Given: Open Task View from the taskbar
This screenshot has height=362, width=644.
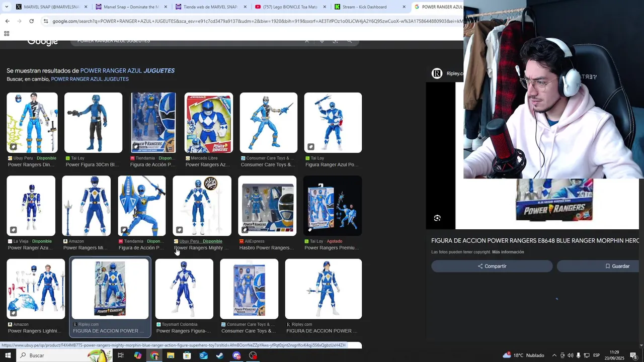Looking at the screenshot, I should [x=121, y=355].
